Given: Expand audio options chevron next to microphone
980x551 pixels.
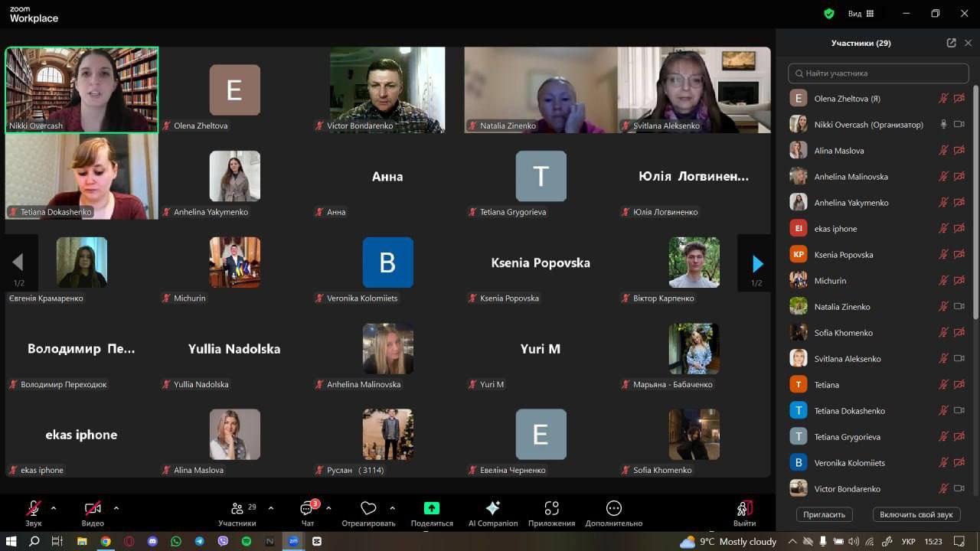Looking at the screenshot, I should pyautogui.click(x=54, y=508).
